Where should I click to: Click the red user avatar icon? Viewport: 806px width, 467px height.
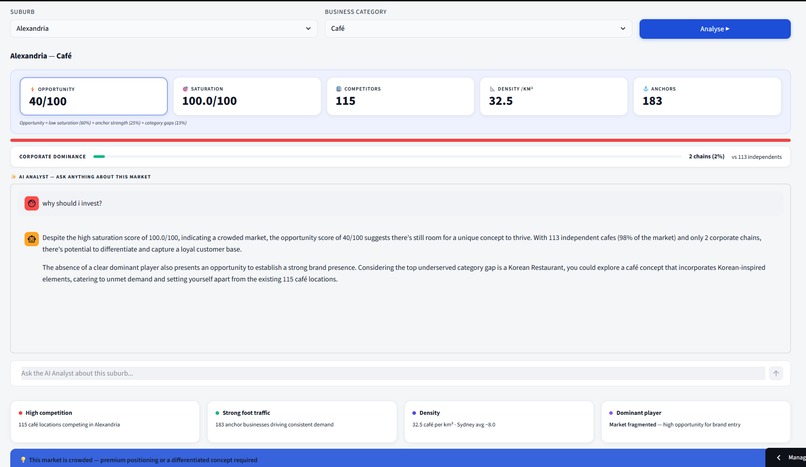tap(31, 203)
